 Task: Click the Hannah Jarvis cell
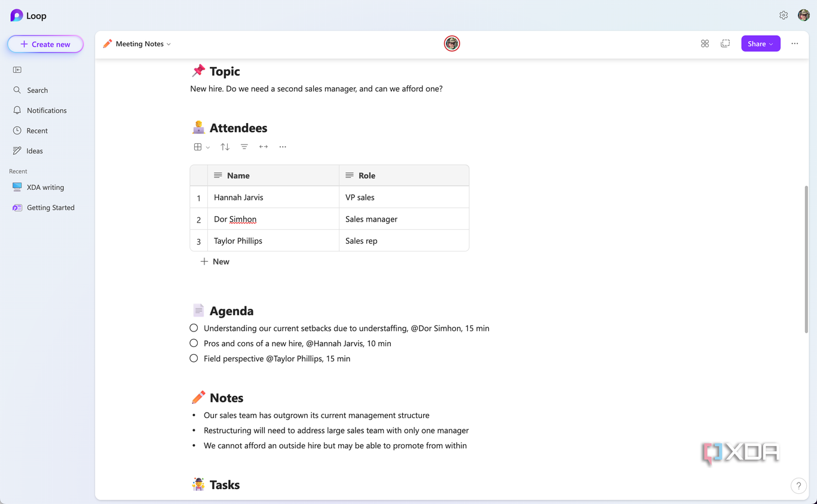(x=273, y=197)
